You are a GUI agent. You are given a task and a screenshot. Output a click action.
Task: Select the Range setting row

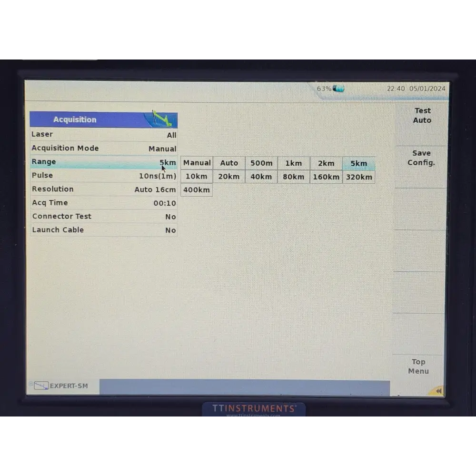click(x=104, y=162)
